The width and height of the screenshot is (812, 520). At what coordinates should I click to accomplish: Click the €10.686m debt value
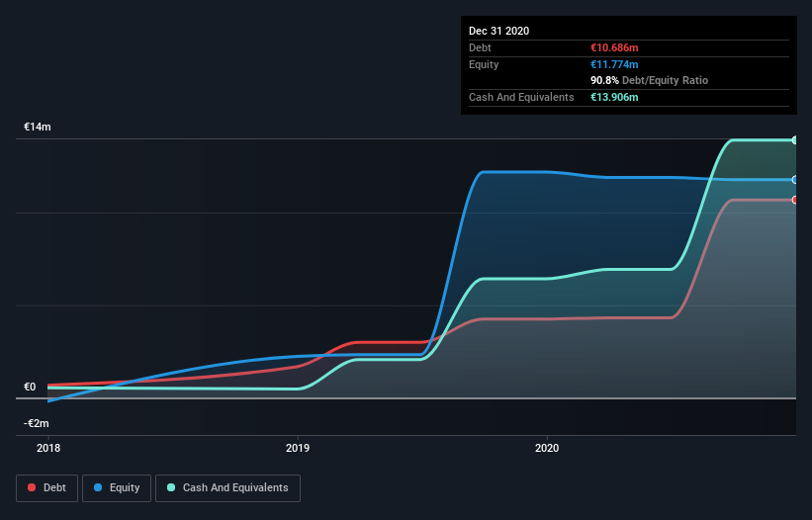pos(614,47)
